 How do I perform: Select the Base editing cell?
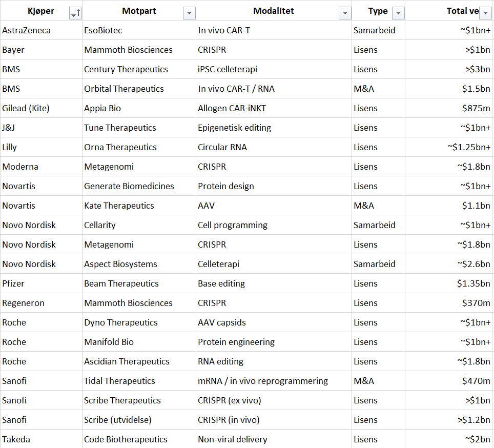(x=221, y=283)
